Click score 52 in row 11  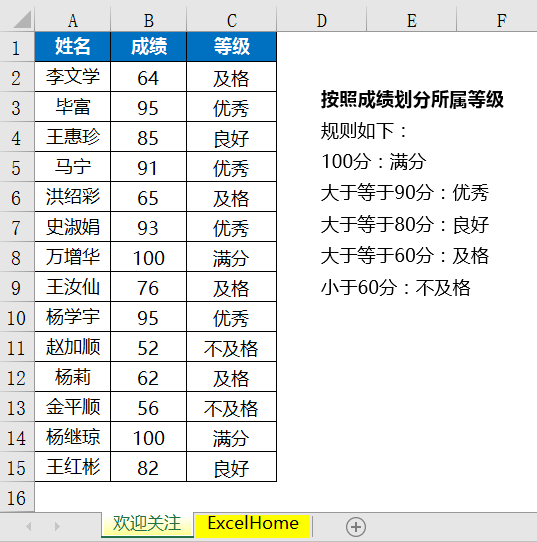point(149,347)
